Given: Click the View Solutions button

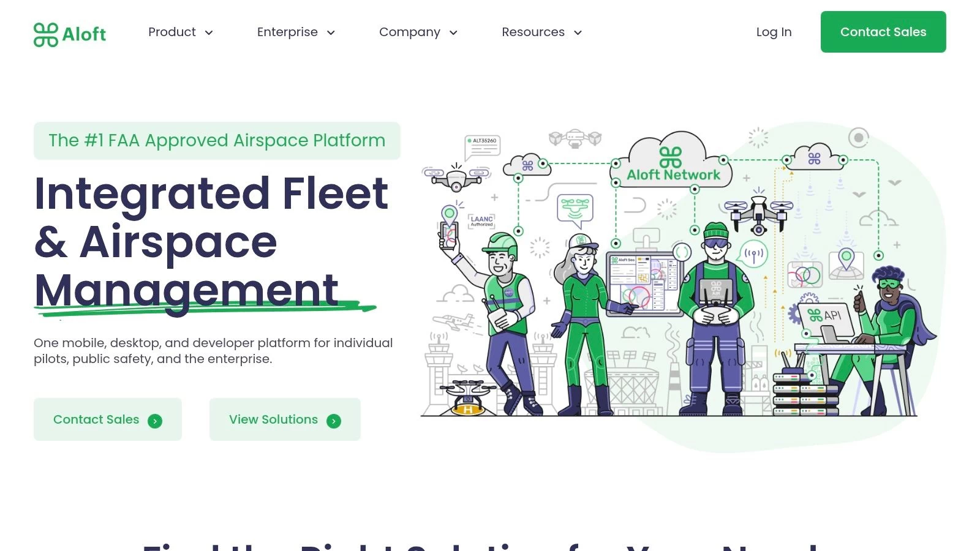Looking at the screenshot, I should click(x=274, y=419).
